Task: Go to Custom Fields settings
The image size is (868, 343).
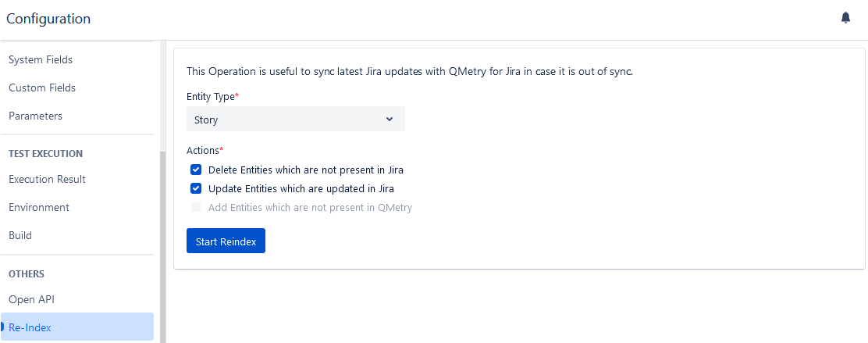Action: tap(42, 88)
